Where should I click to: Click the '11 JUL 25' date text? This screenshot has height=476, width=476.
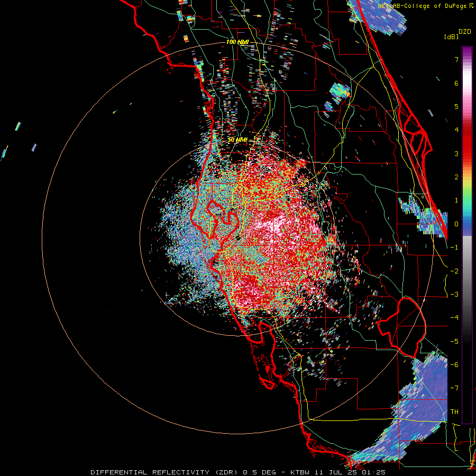[x=337, y=472]
